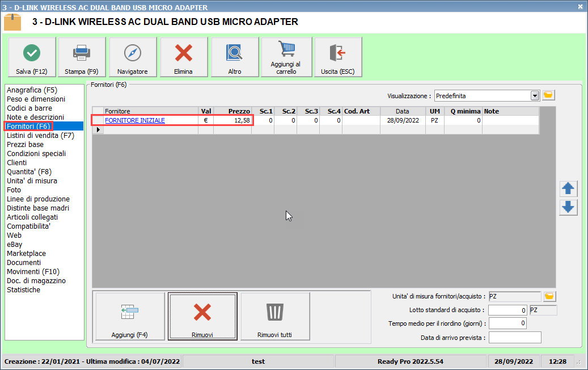Image resolution: width=588 pixels, height=370 pixels.
Task: Add supplier with Aggiungi (F4) button
Action: [x=130, y=316]
